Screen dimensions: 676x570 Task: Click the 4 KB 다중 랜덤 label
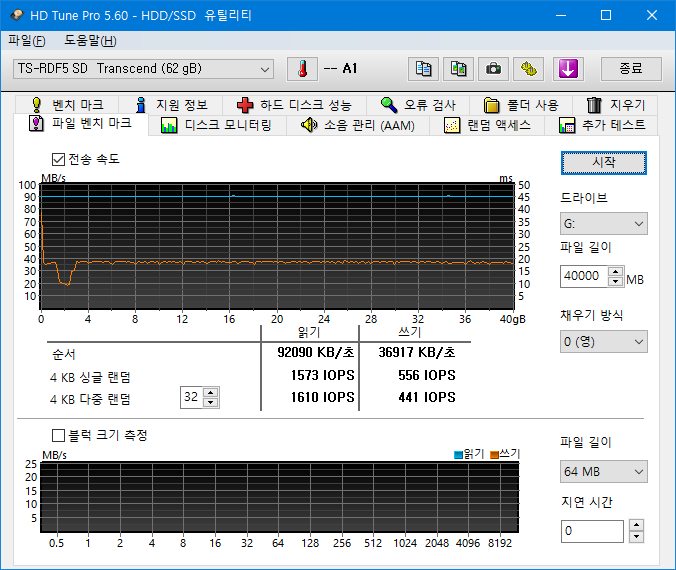[x=90, y=399]
